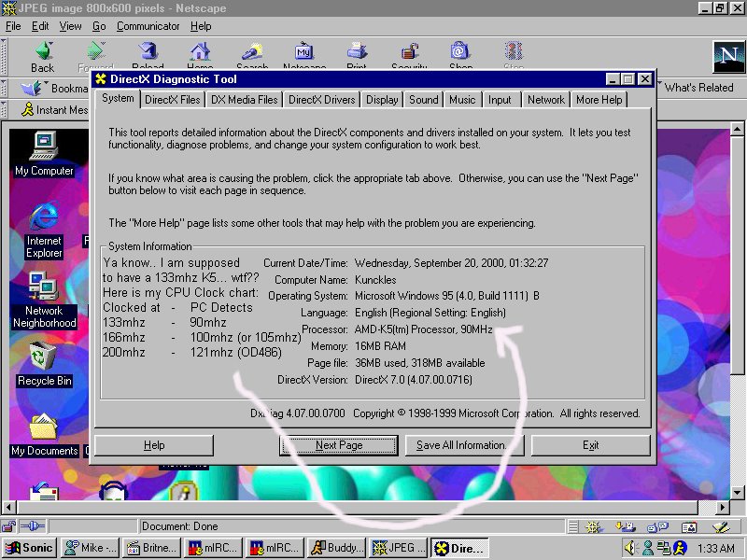Image resolution: width=747 pixels, height=560 pixels.
Task: Switch to the Display tab
Action: (382, 100)
